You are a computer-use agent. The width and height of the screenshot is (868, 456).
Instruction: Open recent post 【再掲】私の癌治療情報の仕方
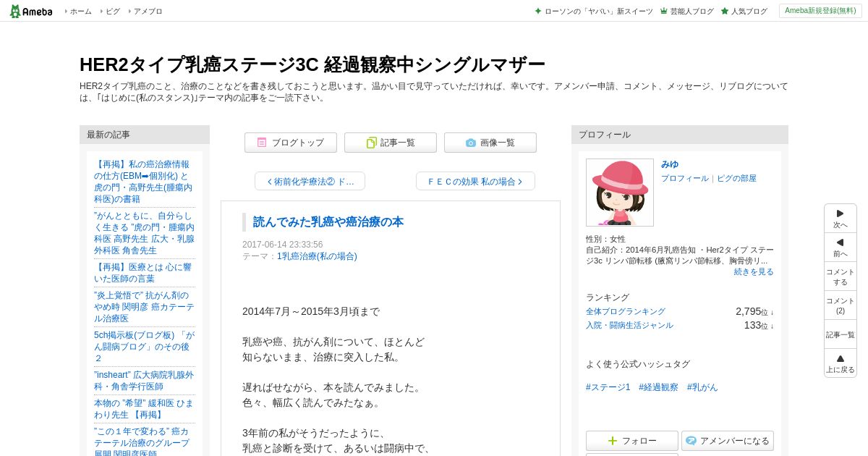coord(144,182)
